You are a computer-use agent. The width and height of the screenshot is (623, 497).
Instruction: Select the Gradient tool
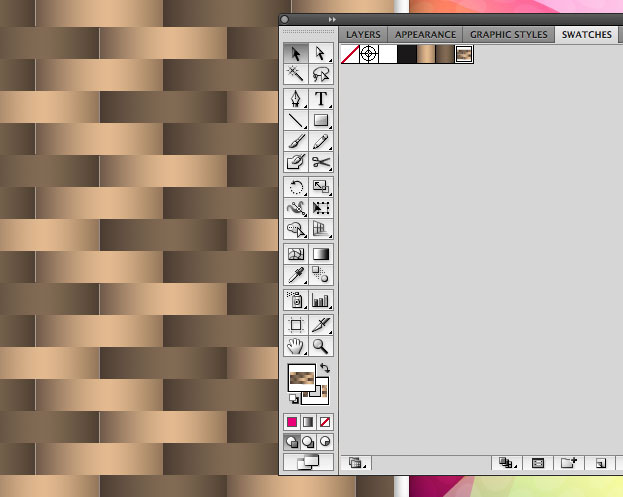click(x=321, y=254)
